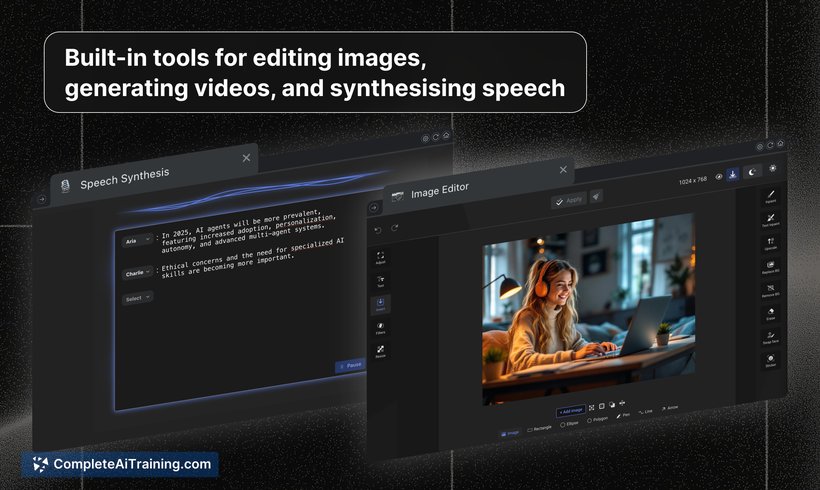Open the Filters tool
The image size is (820, 490).
tap(381, 328)
